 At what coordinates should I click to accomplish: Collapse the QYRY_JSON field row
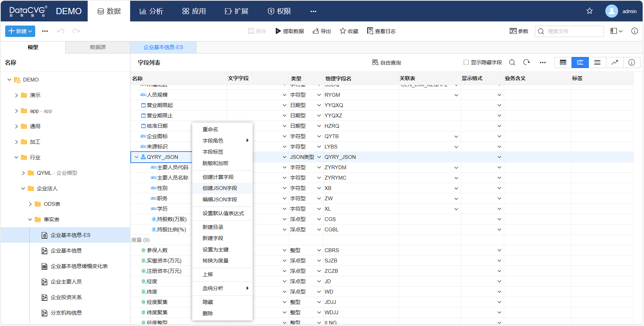pyautogui.click(x=136, y=157)
